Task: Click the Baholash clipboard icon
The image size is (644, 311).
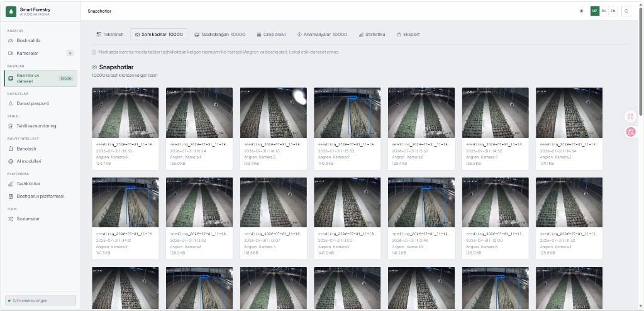Action: (11, 149)
